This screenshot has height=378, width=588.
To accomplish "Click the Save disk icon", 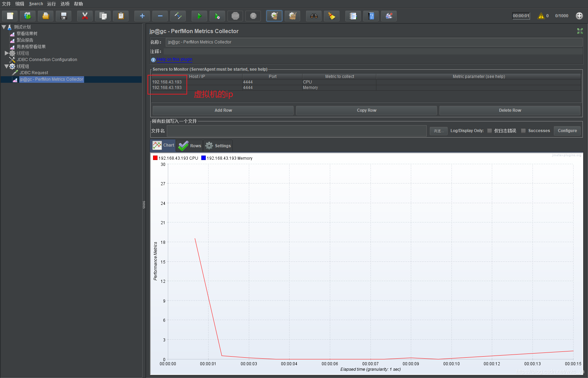I will [63, 16].
